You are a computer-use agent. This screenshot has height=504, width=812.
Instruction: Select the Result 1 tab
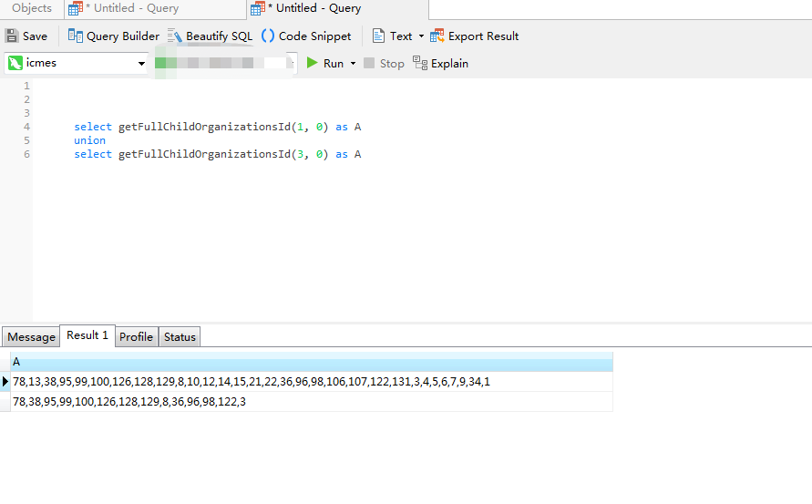click(x=87, y=335)
